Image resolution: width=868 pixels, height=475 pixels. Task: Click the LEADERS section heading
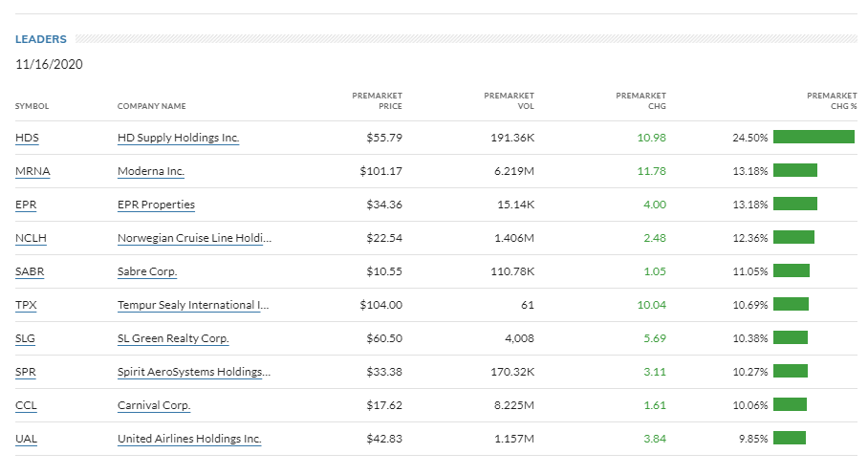41,39
